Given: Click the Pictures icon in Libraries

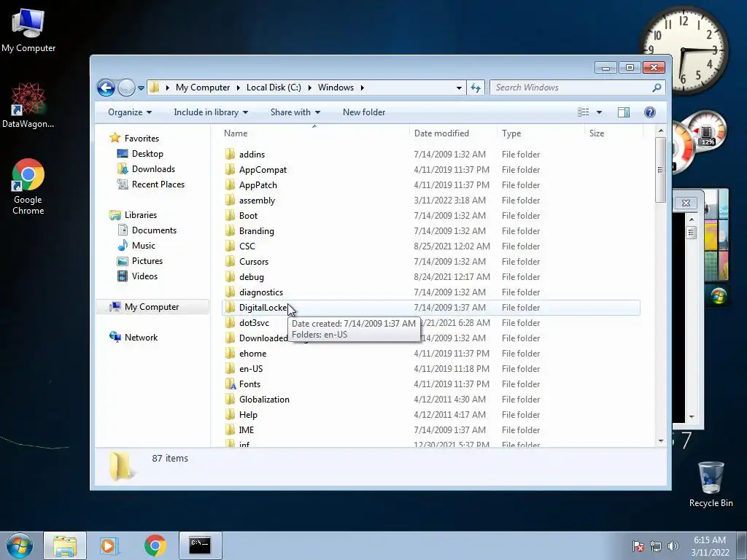Looking at the screenshot, I should pyautogui.click(x=123, y=261).
